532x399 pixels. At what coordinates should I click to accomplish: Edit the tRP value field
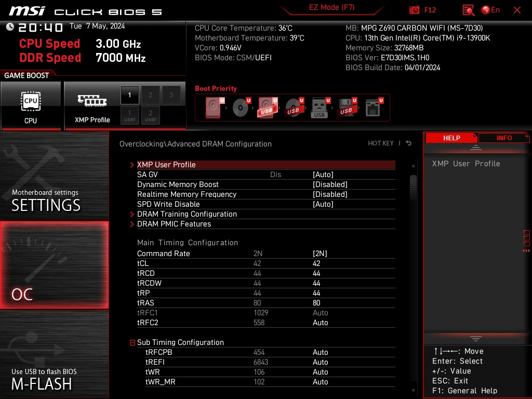coord(316,293)
